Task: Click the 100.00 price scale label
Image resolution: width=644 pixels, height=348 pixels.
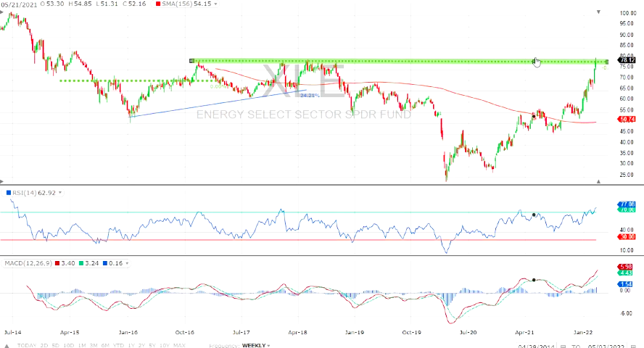Action: pos(628,13)
